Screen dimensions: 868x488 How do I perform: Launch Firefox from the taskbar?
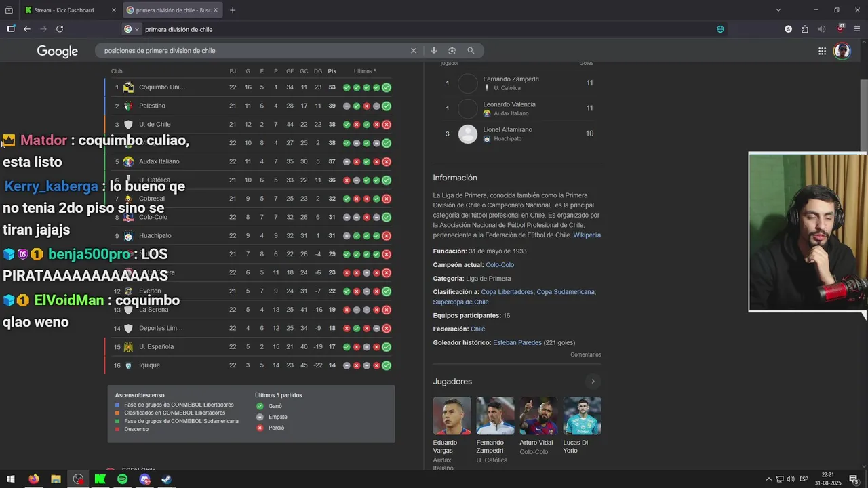pyautogui.click(x=33, y=479)
